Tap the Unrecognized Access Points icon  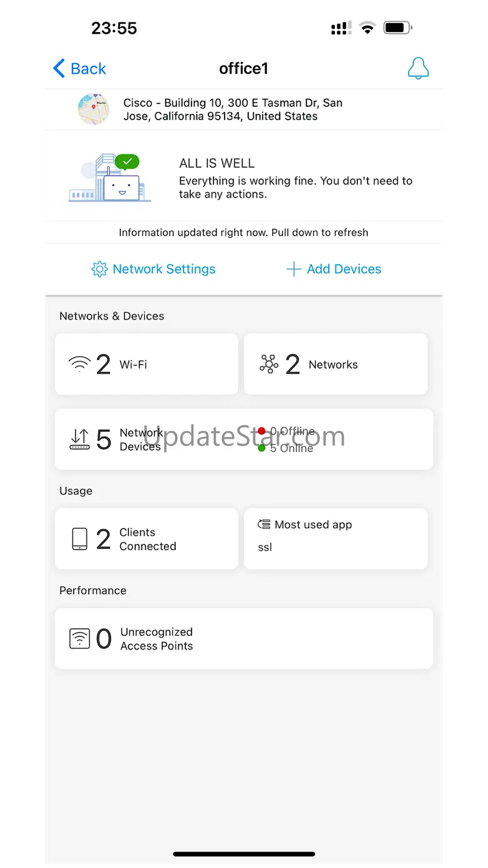pyautogui.click(x=79, y=639)
